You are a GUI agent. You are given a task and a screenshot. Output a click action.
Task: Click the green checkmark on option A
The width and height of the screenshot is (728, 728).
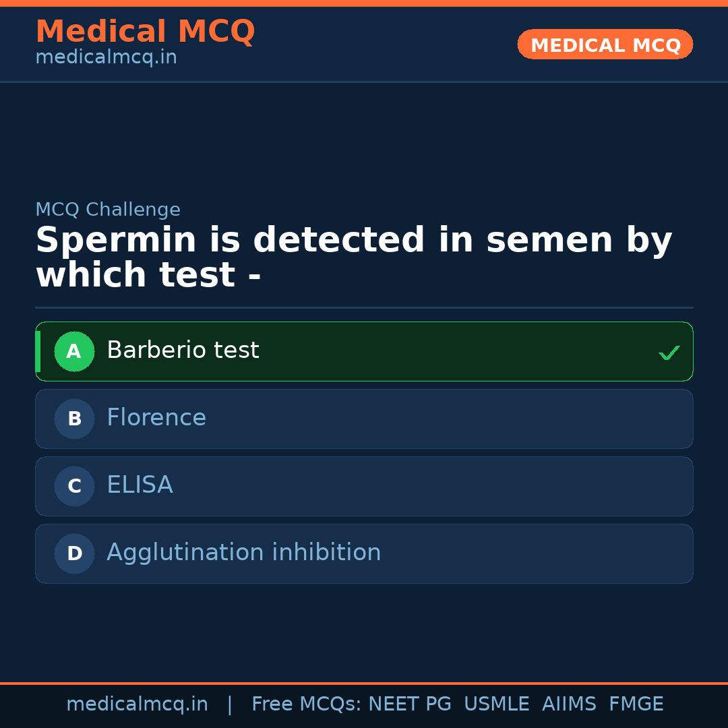pos(669,353)
